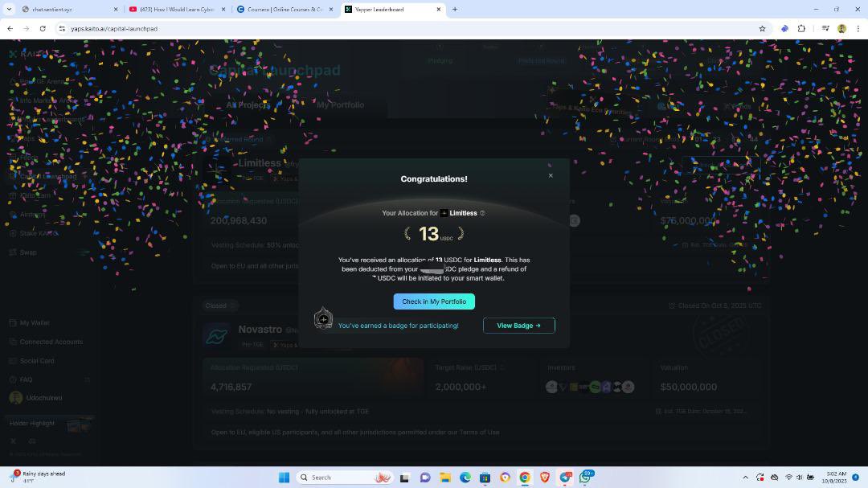This screenshot has width=868, height=488.
Task: Click the earned participation badge icon
Action: tap(323, 318)
